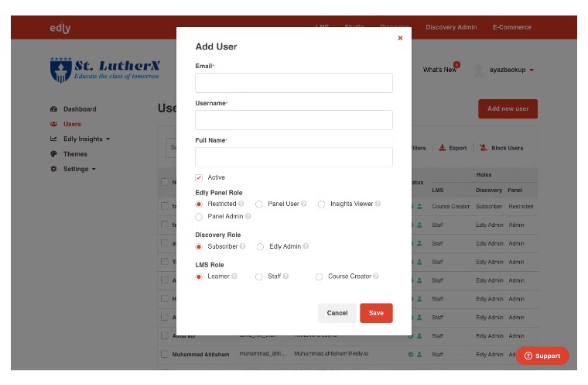
Task: Select the Course Creator LMS role
Action: click(x=319, y=277)
